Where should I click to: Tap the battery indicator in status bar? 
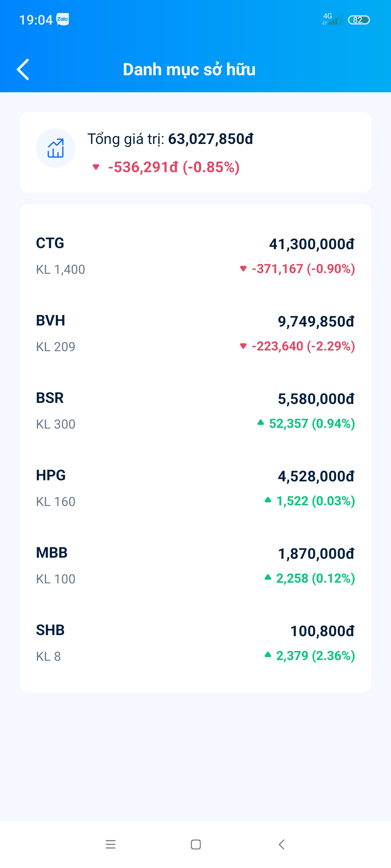point(358,20)
